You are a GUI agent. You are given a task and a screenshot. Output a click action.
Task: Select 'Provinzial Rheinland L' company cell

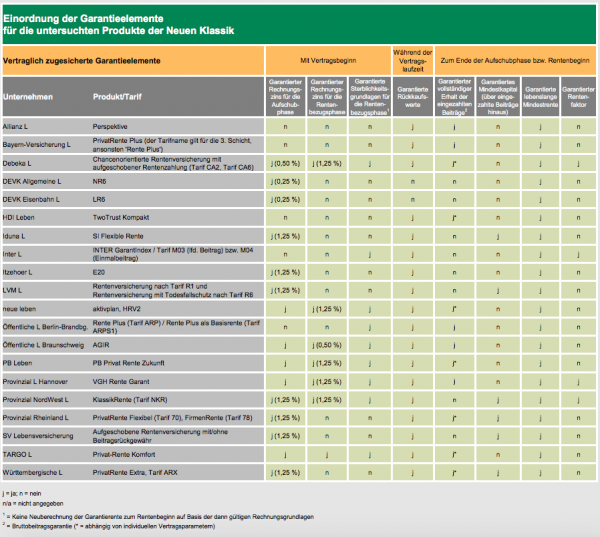(x=36, y=418)
